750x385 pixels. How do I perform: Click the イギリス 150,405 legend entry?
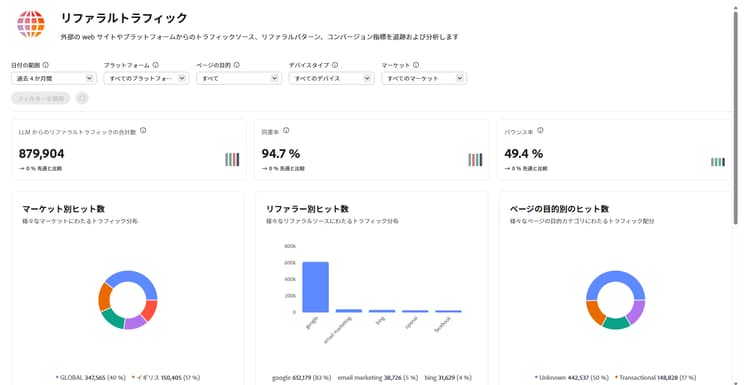pos(166,377)
